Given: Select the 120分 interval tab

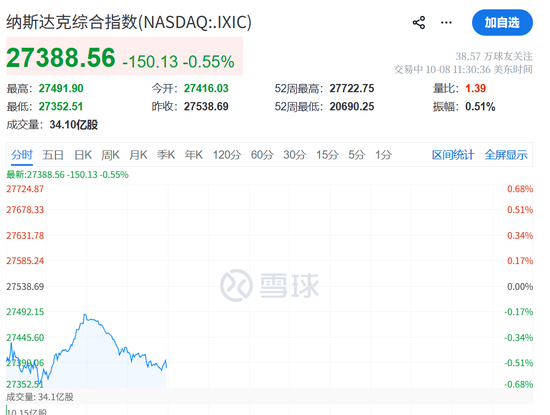Looking at the screenshot, I should [x=227, y=155].
